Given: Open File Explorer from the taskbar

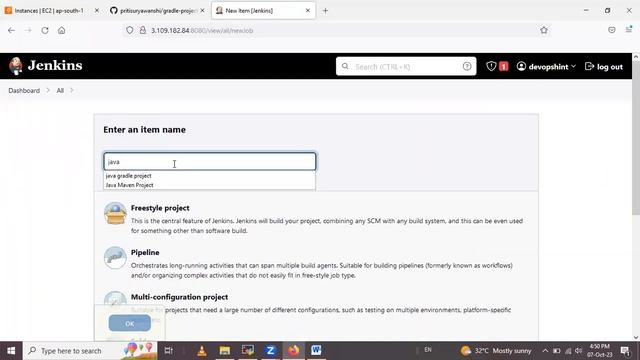Looking at the screenshot, I should click(x=224, y=351).
